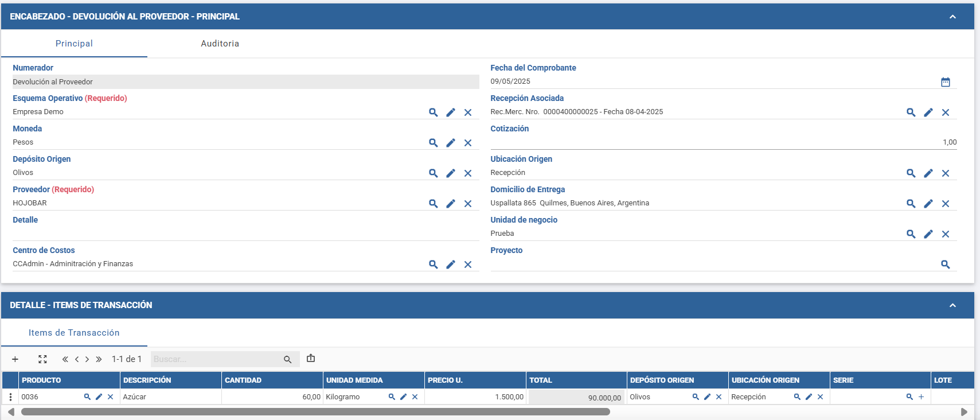This screenshot has width=980, height=420.
Task: Edit header Ubicación Origen Recepción
Action: coord(928,173)
